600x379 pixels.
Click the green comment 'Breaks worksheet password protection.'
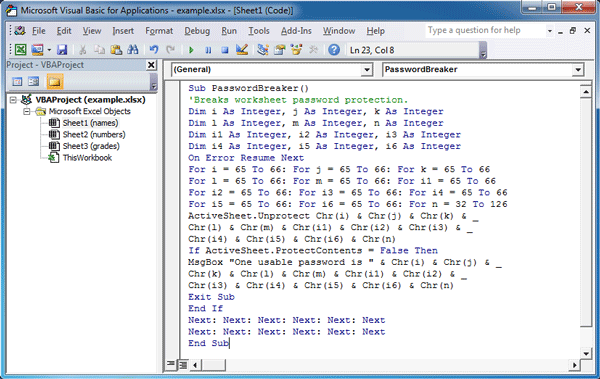click(298, 100)
